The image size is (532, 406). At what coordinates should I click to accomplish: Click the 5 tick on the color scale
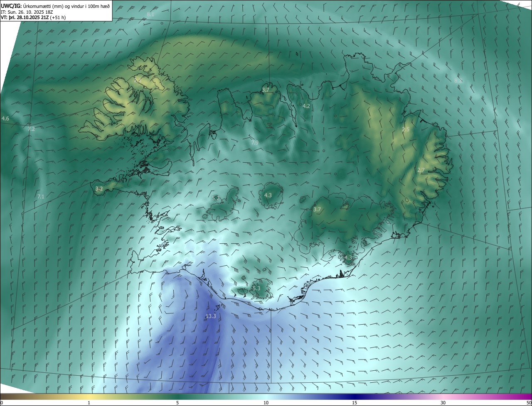(x=177, y=403)
